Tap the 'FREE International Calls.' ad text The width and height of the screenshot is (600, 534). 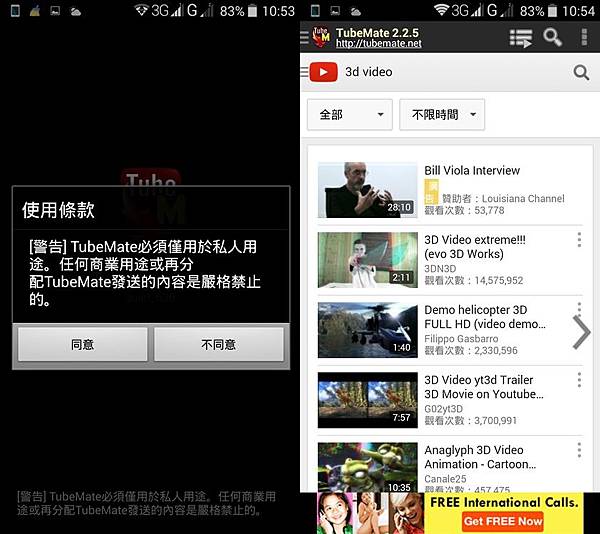click(504, 502)
